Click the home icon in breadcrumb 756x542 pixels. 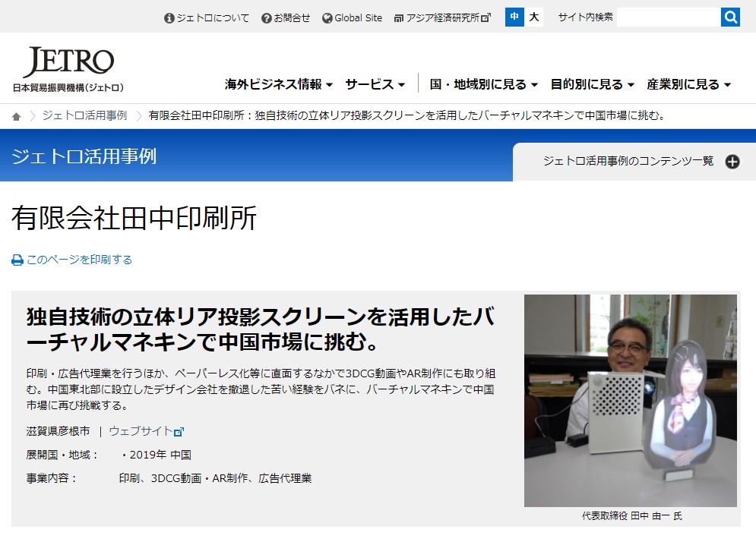[17, 116]
